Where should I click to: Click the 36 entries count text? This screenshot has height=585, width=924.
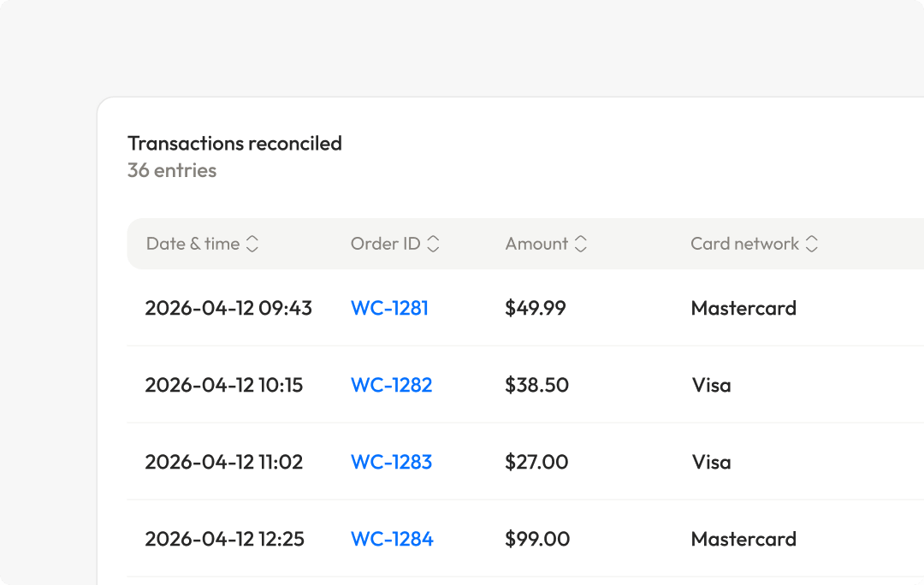(172, 170)
